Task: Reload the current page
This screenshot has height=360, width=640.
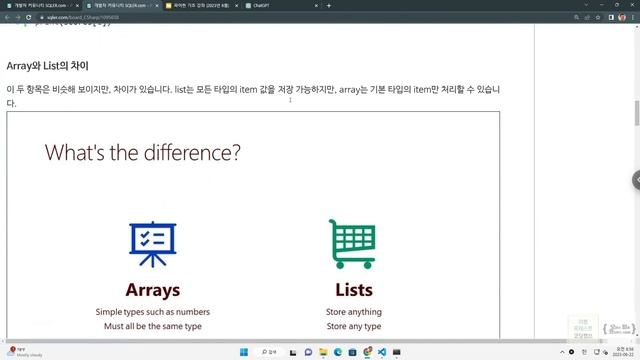Action: coord(29,18)
